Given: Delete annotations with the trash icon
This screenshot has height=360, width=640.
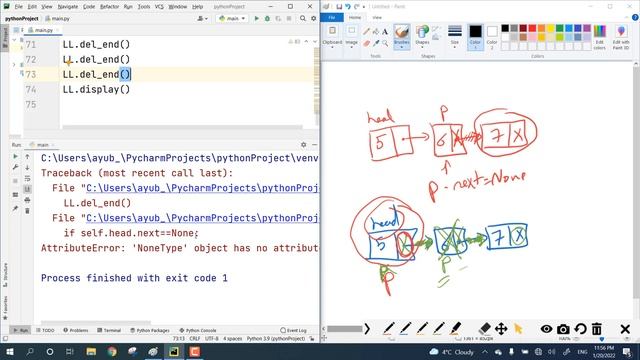Looking at the screenshot, I should pos(597,329).
